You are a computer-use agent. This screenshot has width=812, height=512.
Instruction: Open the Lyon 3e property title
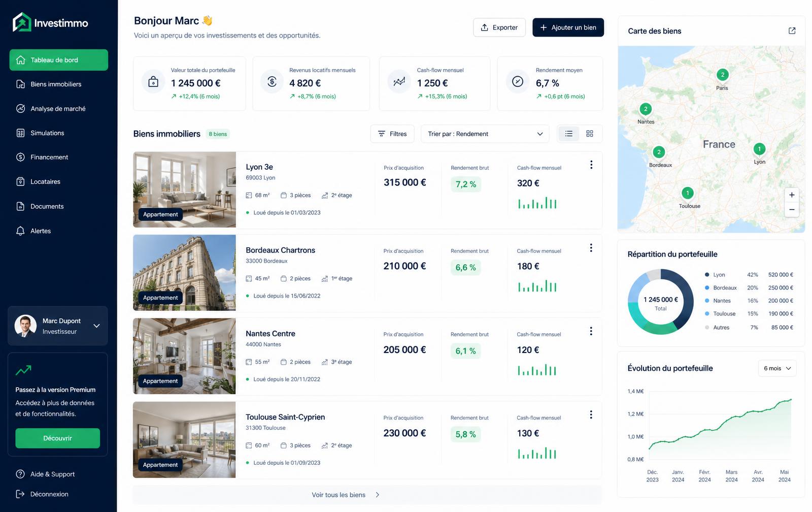(259, 167)
